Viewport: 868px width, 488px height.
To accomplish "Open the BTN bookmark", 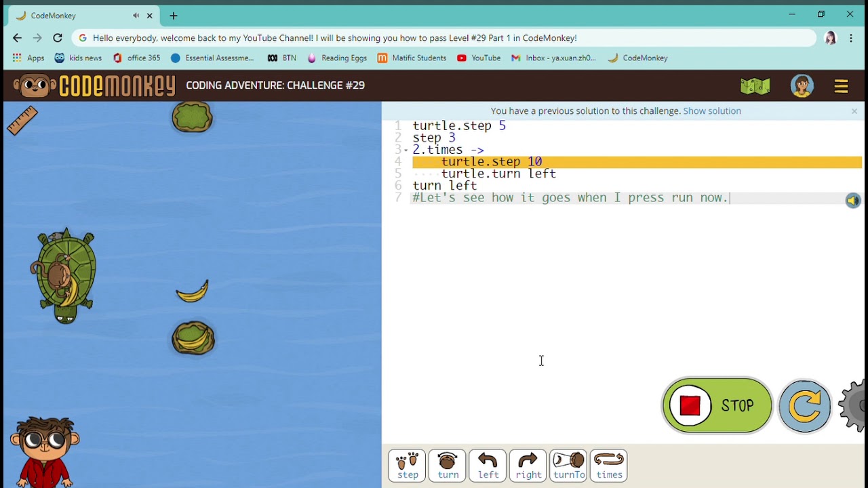I will 282,58.
